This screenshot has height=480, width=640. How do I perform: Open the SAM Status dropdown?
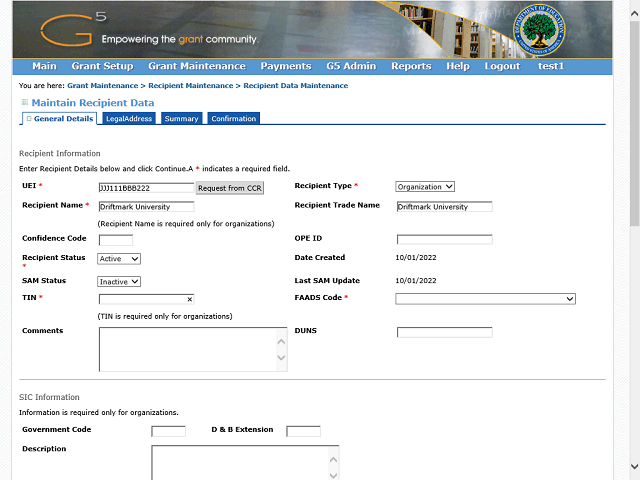(119, 282)
